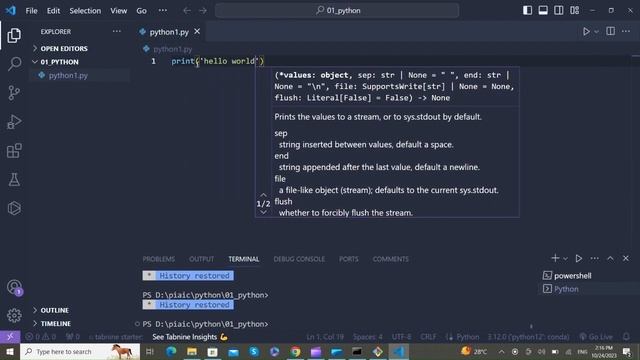Open the Run and Debug view
Image resolution: width=640 pixels, height=360 pixels.
14,122
